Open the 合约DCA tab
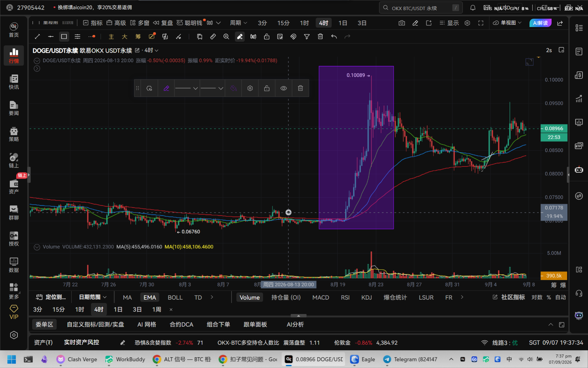 pyautogui.click(x=181, y=324)
